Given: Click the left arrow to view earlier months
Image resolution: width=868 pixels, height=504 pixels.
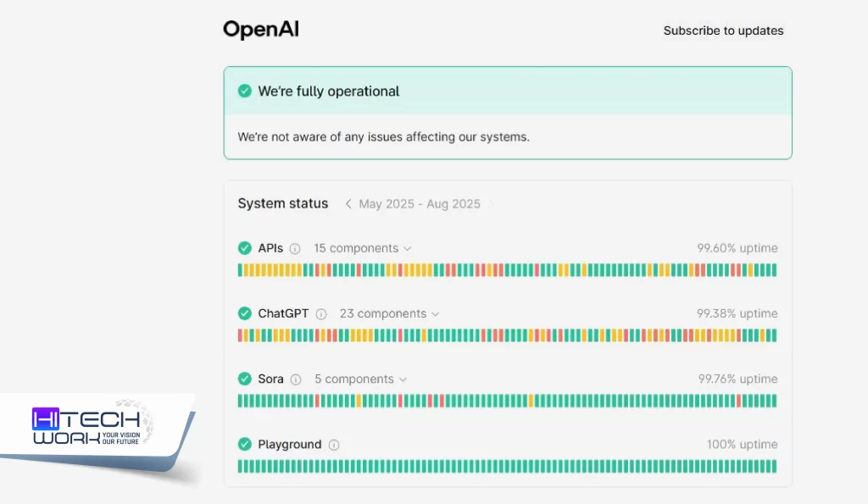Looking at the screenshot, I should pyautogui.click(x=348, y=203).
